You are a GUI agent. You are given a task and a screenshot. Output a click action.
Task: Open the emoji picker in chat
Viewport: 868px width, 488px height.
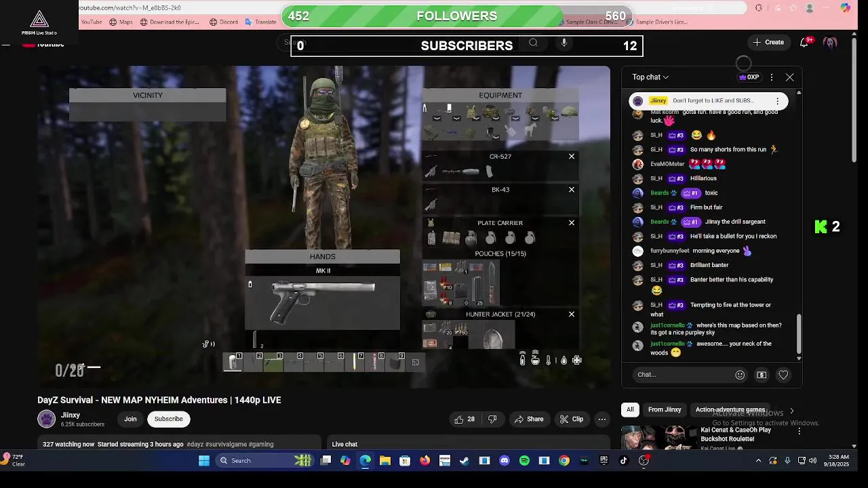(740, 375)
